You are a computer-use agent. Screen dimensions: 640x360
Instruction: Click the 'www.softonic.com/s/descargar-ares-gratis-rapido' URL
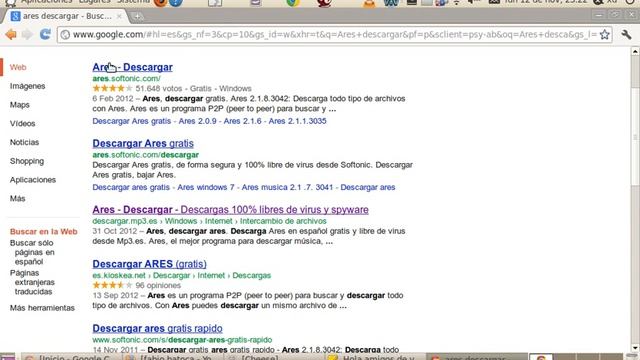pyautogui.click(x=182, y=340)
